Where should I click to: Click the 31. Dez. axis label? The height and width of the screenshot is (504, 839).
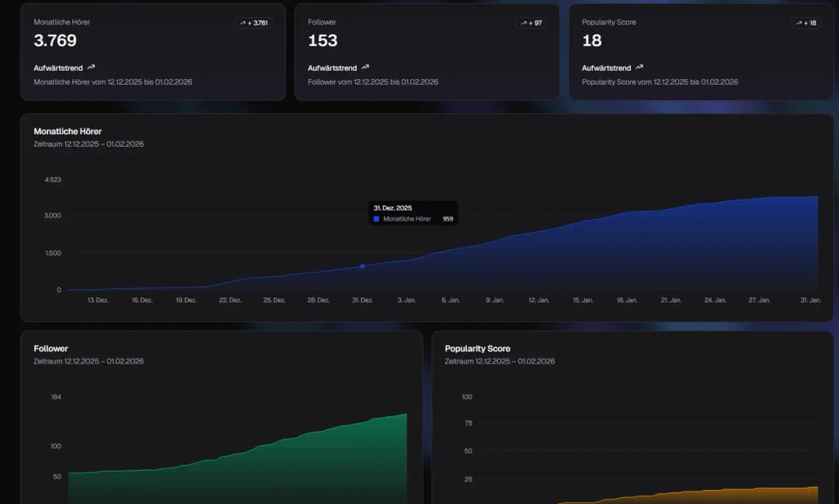[362, 300]
